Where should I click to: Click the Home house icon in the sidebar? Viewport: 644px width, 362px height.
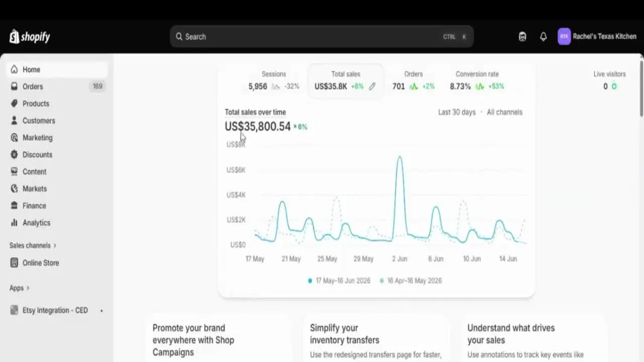point(14,69)
